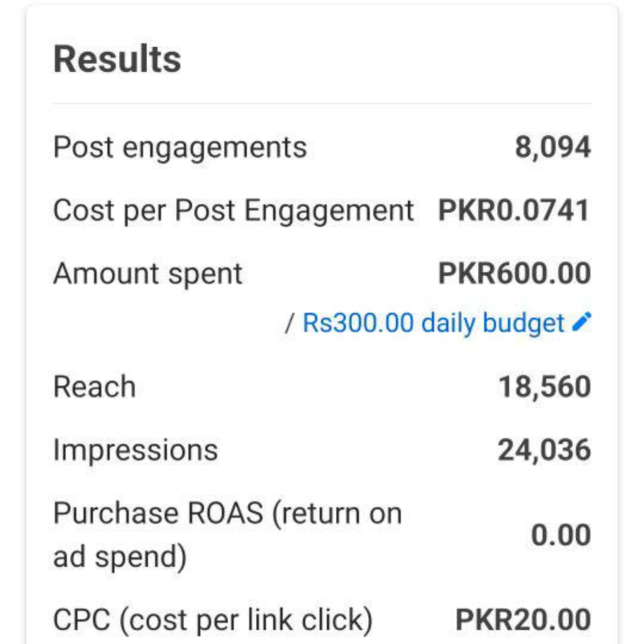Select the CPC cost per link click label

coord(213,620)
